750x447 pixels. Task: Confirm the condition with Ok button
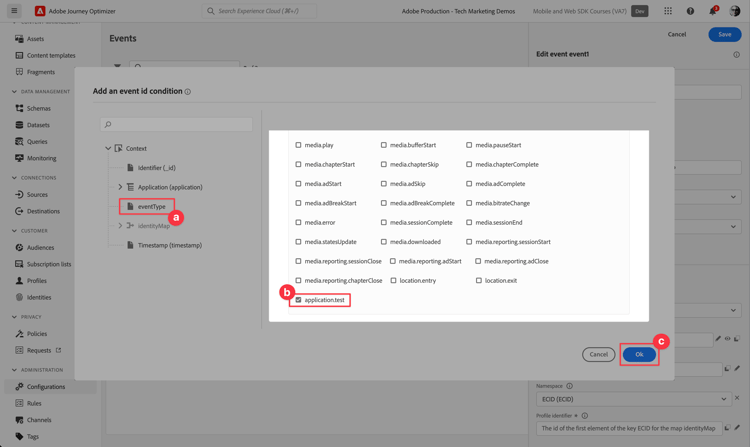point(639,354)
